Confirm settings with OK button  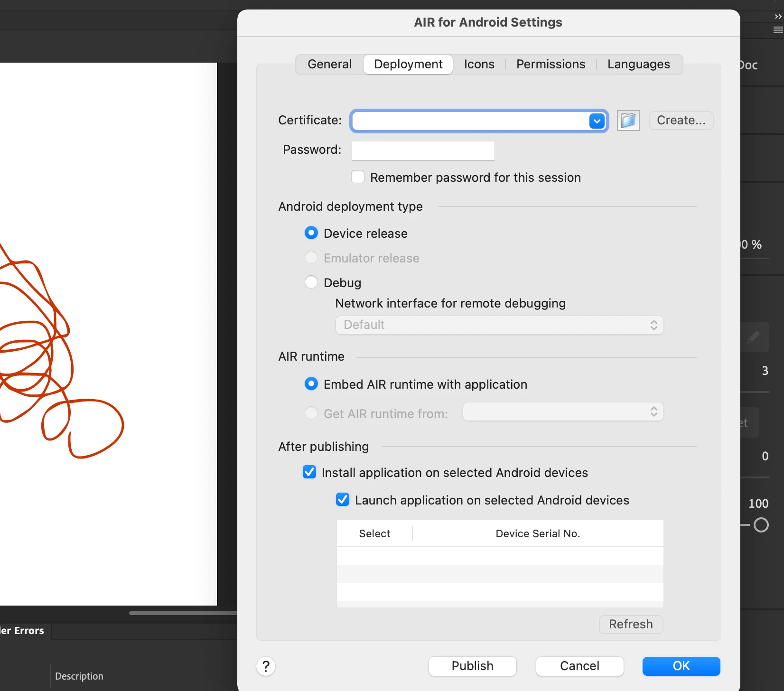(681, 666)
